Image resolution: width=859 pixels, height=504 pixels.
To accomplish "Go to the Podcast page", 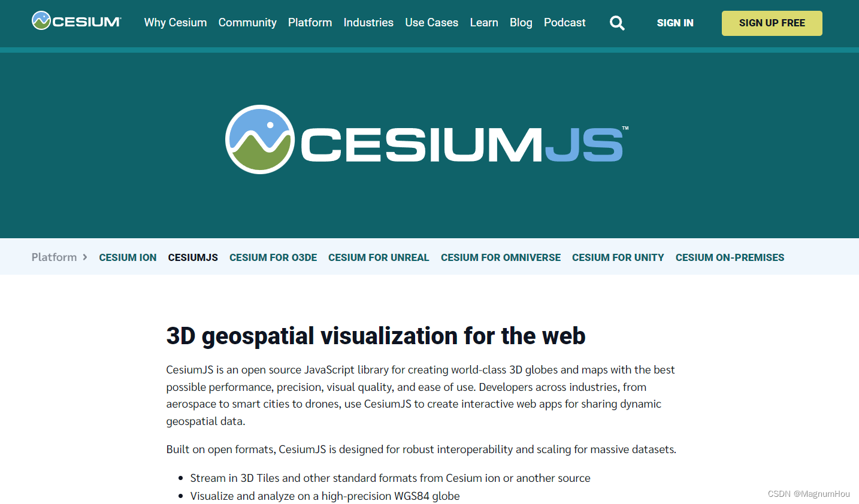I will pos(564,23).
